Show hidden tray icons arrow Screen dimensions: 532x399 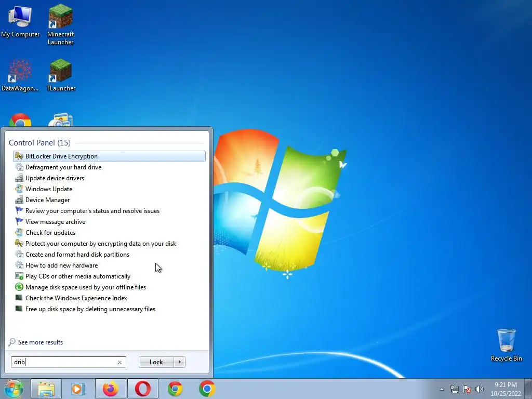[x=442, y=389]
